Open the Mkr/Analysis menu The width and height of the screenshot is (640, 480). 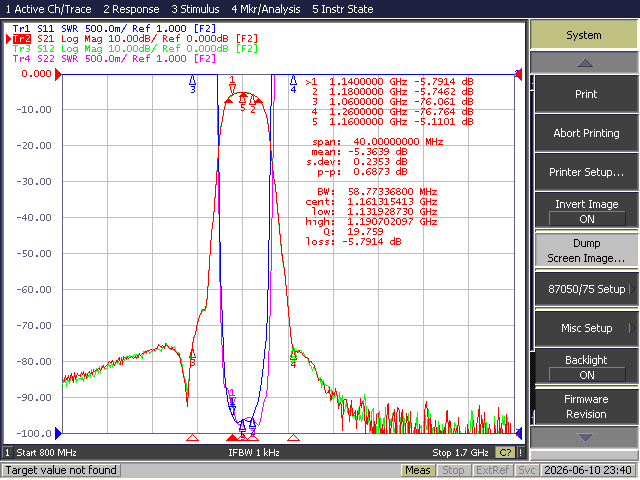click(266, 9)
